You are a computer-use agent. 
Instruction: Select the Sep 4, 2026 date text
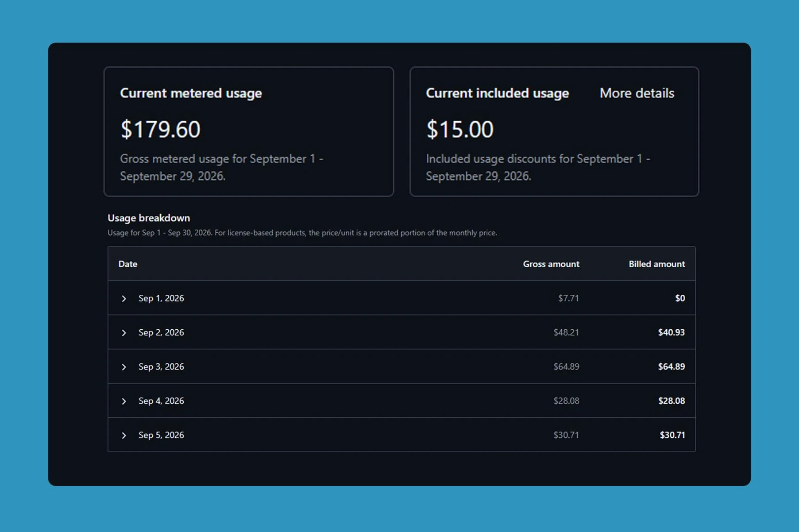click(161, 401)
